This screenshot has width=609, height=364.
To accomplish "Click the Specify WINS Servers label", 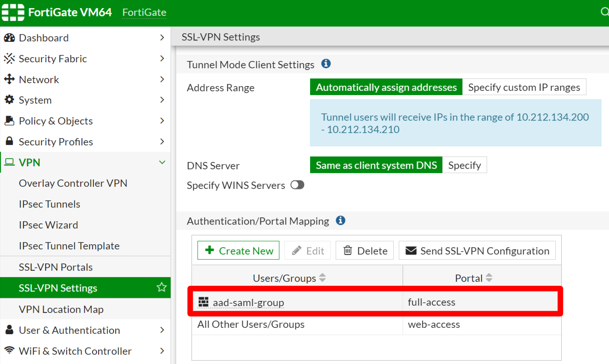I will pyautogui.click(x=236, y=185).
